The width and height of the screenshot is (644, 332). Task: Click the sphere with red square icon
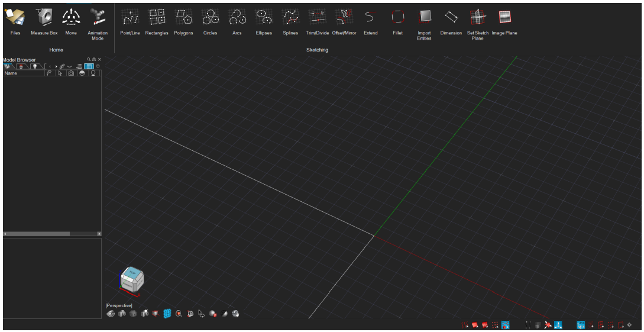click(x=213, y=314)
